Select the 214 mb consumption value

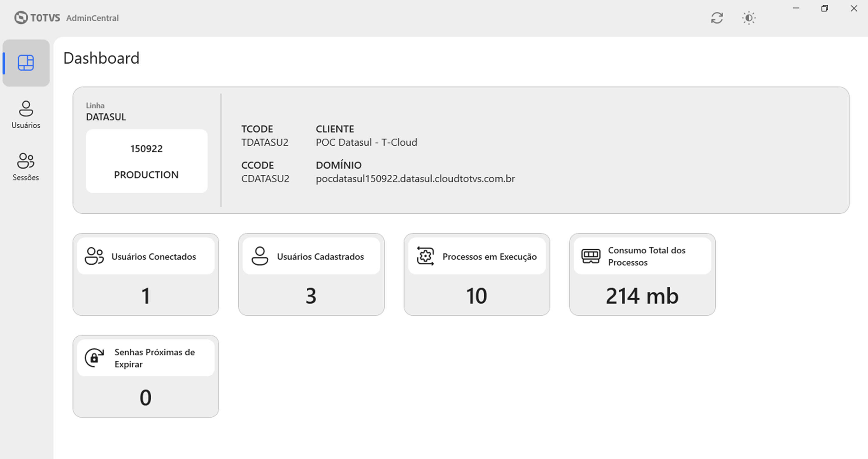pyautogui.click(x=642, y=296)
